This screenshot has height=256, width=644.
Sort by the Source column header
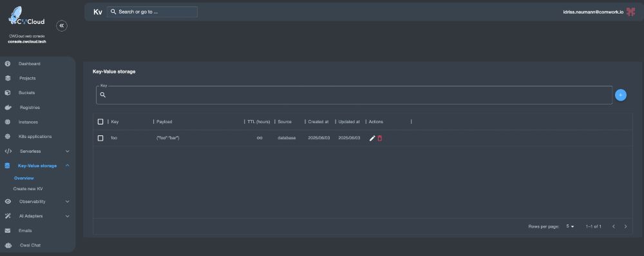285,122
